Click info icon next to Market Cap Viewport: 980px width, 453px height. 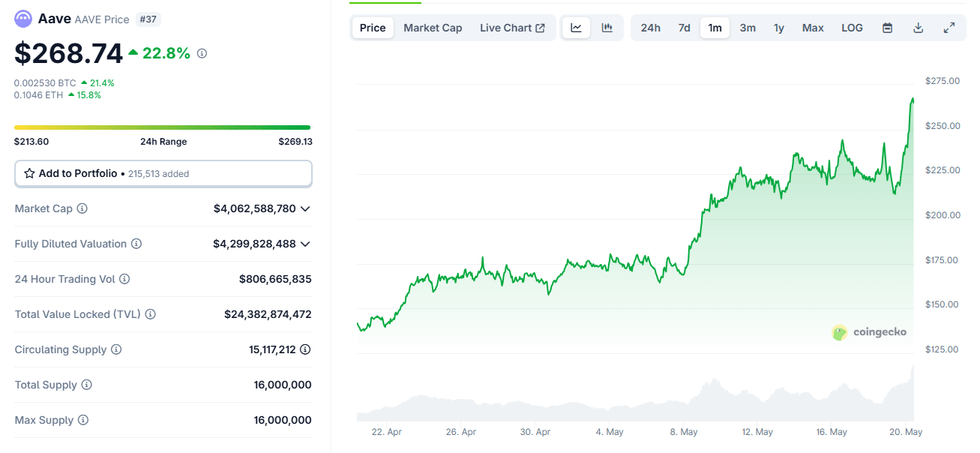point(82,208)
